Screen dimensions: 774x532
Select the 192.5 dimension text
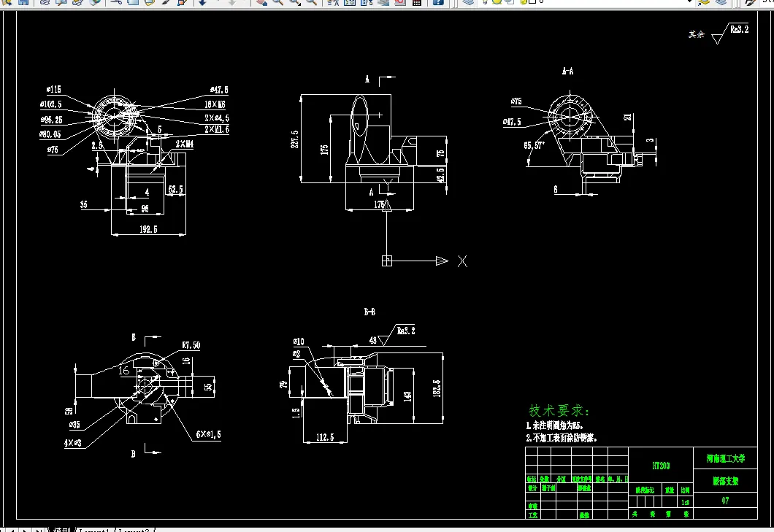coord(148,229)
